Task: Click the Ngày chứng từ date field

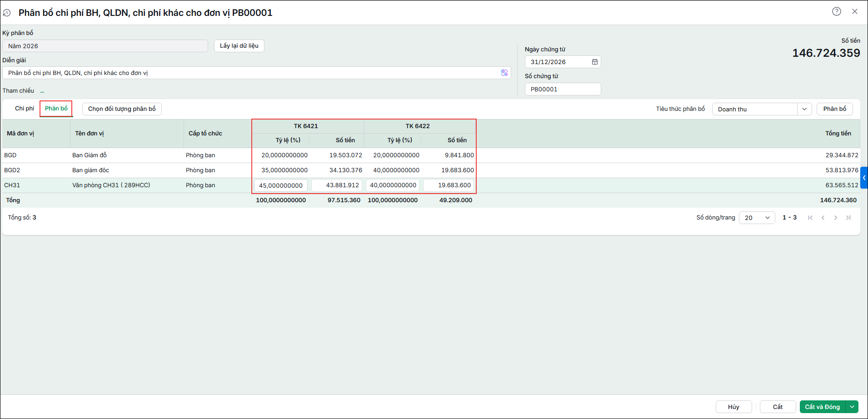Action: click(563, 62)
